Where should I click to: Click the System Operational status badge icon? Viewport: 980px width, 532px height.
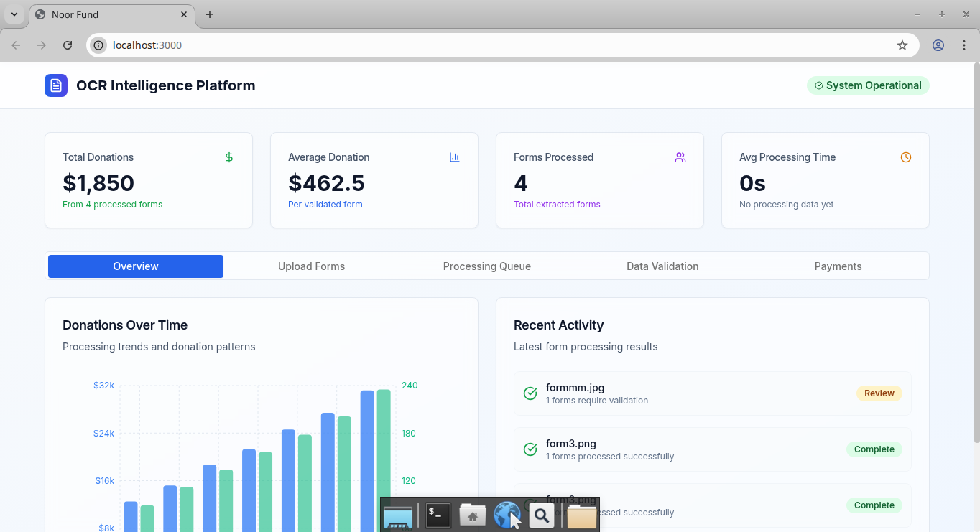coord(818,85)
